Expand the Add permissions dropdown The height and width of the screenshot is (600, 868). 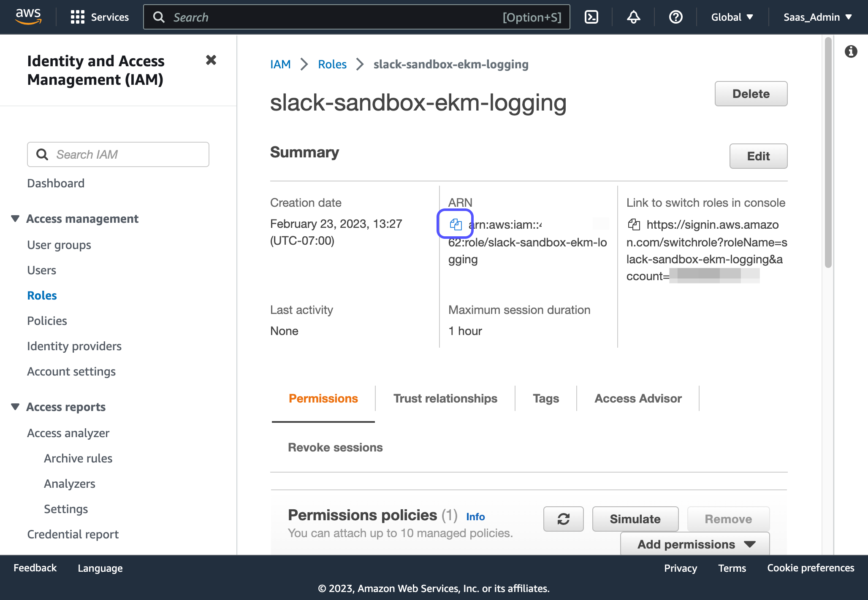695,544
